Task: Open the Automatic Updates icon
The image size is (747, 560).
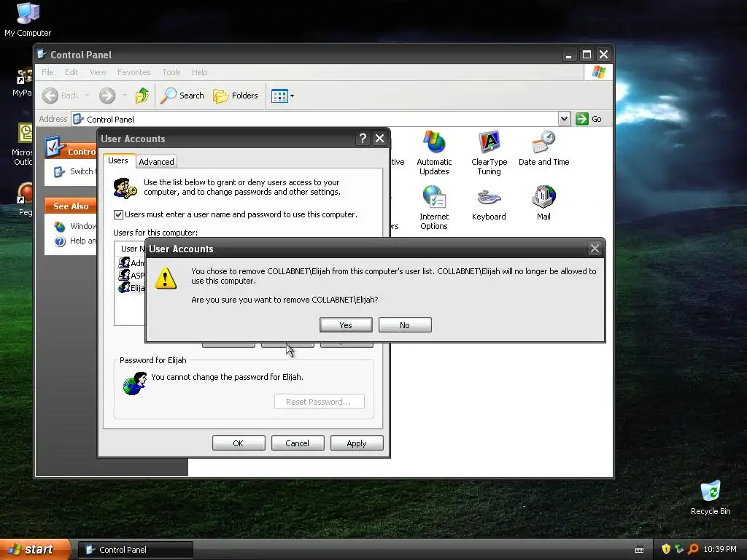Action: tap(434, 153)
